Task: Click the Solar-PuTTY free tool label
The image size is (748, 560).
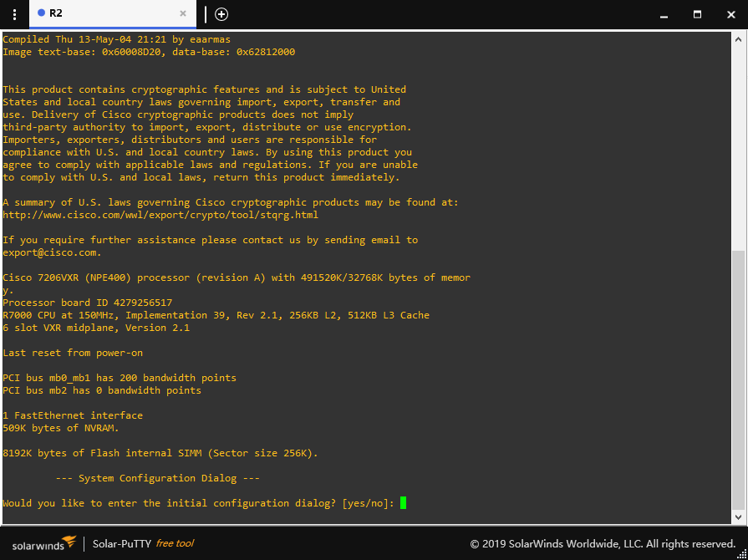Action: 143,543
